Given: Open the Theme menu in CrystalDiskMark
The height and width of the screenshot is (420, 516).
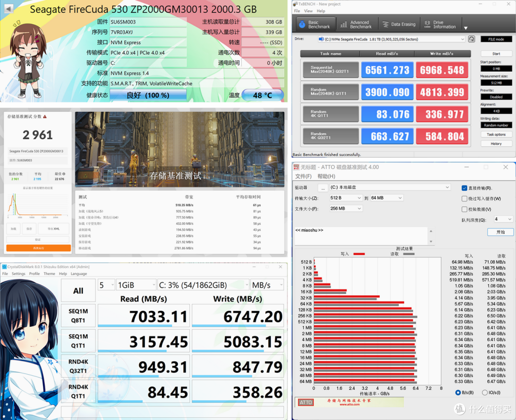Looking at the screenshot, I should 49,273.
